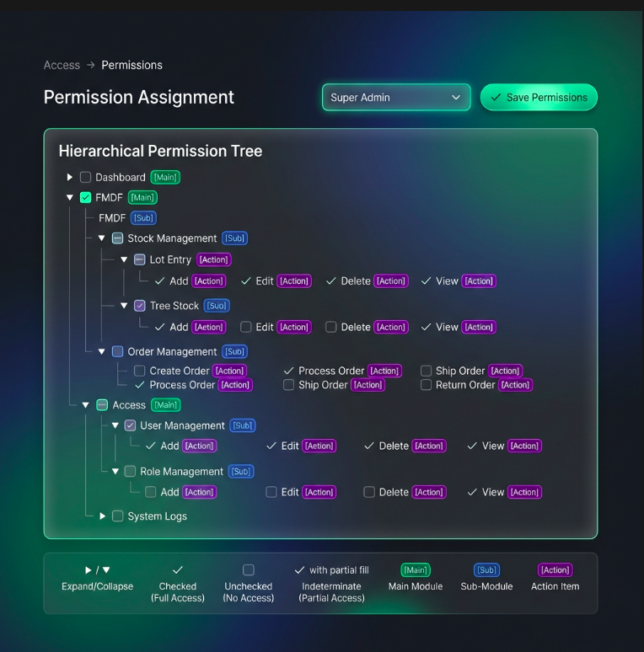The height and width of the screenshot is (652, 644).
Task: Check the Dashboard checkbox
Action: click(85, 177)
